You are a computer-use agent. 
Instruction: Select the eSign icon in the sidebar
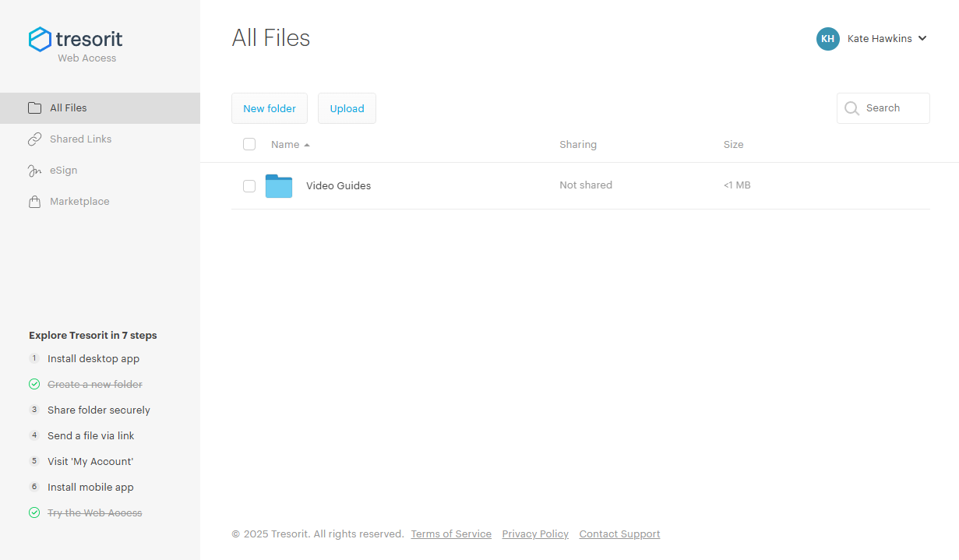[x=35, y=170]
